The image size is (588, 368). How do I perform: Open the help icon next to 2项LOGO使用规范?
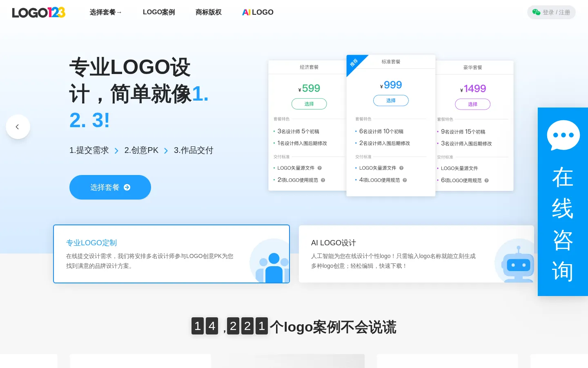pos(323,180)
